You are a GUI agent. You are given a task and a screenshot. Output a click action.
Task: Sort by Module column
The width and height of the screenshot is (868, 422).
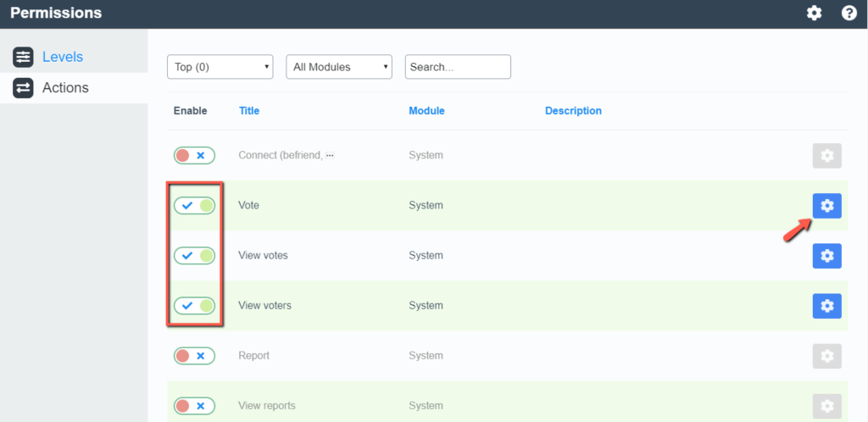tap(427, 111)
